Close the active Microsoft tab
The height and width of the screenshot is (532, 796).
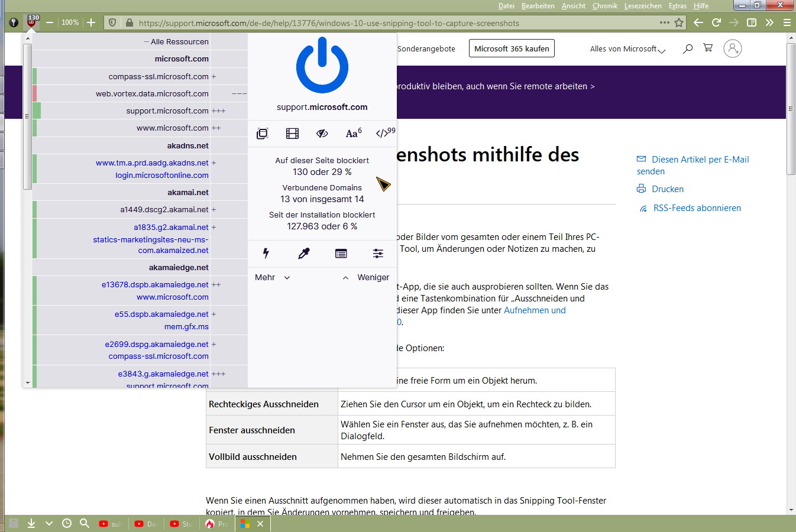point(260,524)
